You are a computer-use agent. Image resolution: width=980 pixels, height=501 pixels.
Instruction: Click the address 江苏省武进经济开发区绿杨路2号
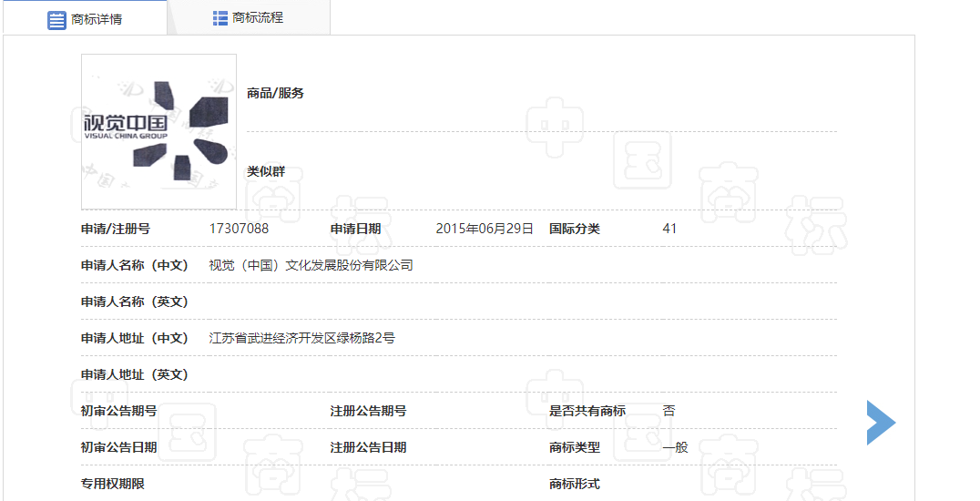click(x=301, y=338)
